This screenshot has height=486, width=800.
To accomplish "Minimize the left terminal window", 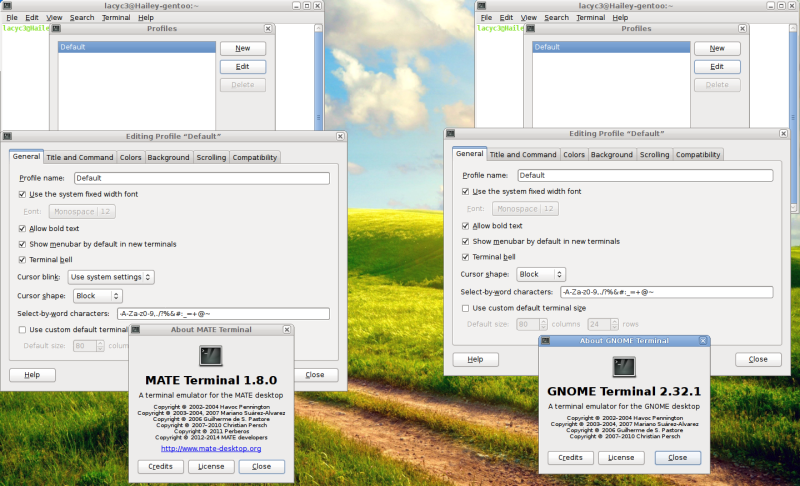I will click(x=296, y=6).
